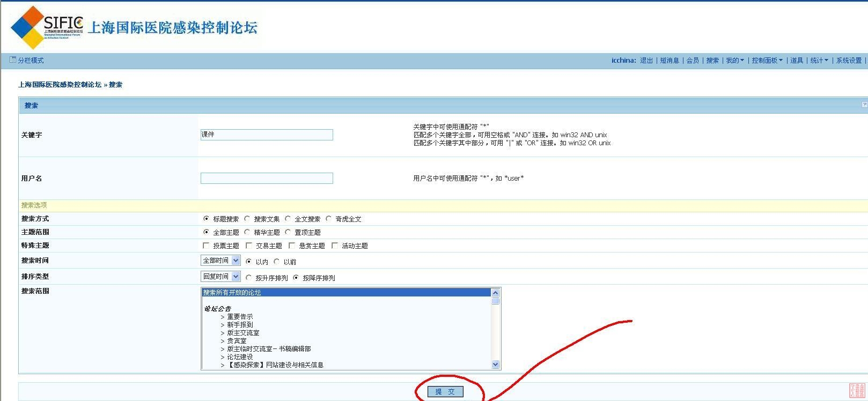The height and width of the screenshot is (401, 868).
Task: Select 版主临时交流室－书稿编辑部 in list
Action: click(269, 349)
